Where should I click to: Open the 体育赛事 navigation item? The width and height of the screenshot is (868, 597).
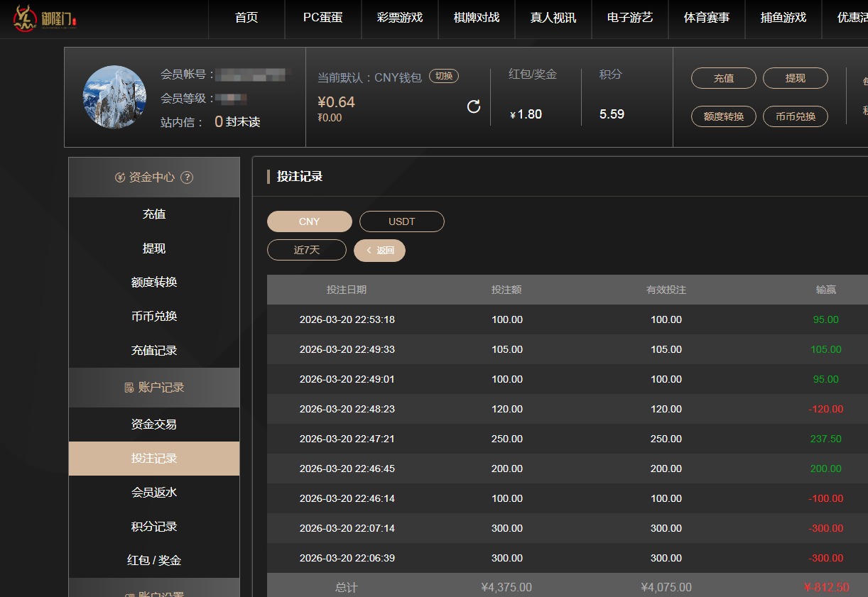706,19
